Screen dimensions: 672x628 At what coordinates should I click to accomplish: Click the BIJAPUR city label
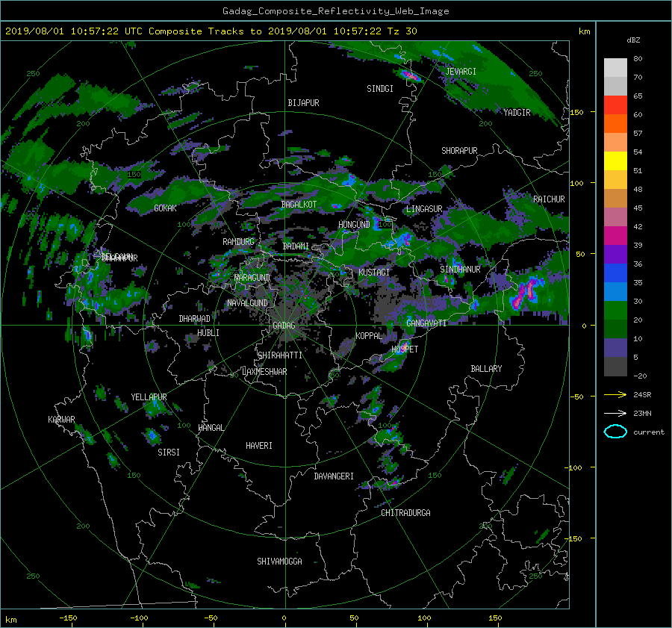click(x=303, y=103)
